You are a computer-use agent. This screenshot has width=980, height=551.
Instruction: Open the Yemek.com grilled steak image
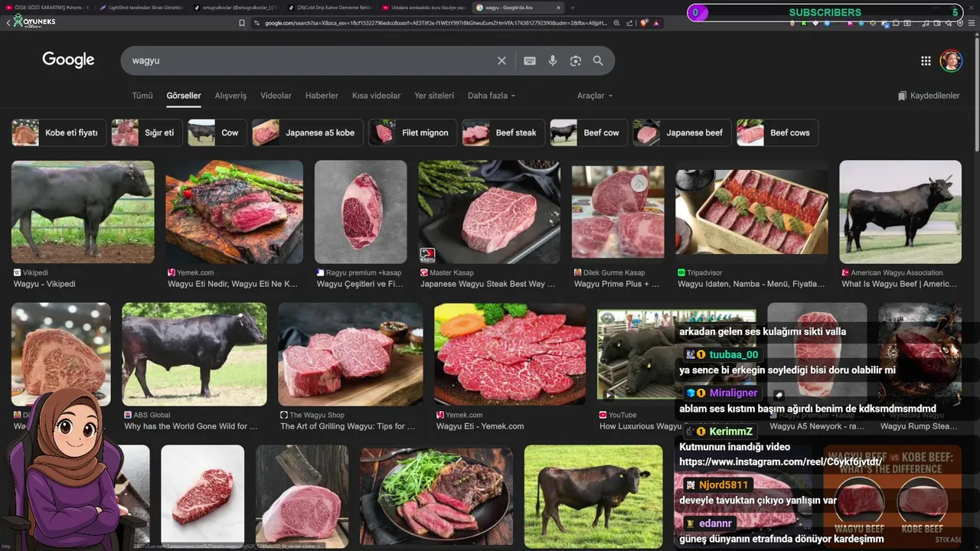point(234,212)
